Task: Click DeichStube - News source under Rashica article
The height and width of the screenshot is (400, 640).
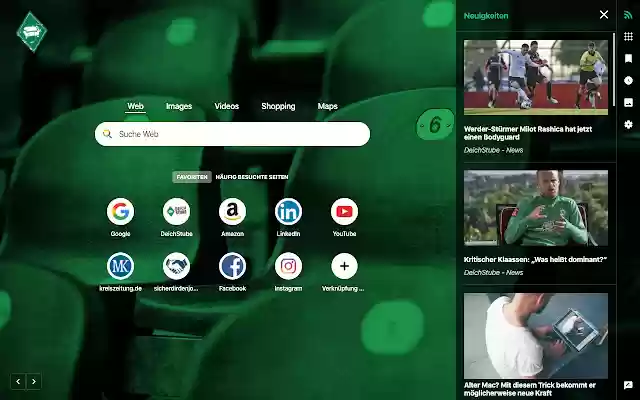Action: tap(493, 150)
